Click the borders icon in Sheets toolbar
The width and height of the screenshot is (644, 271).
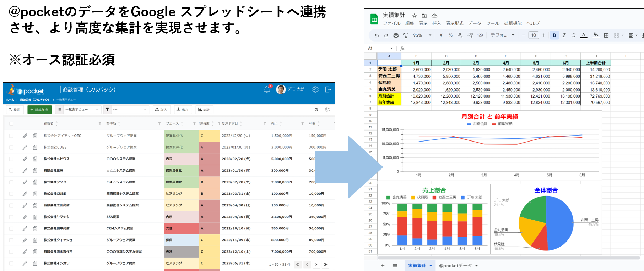click(606, 35)
